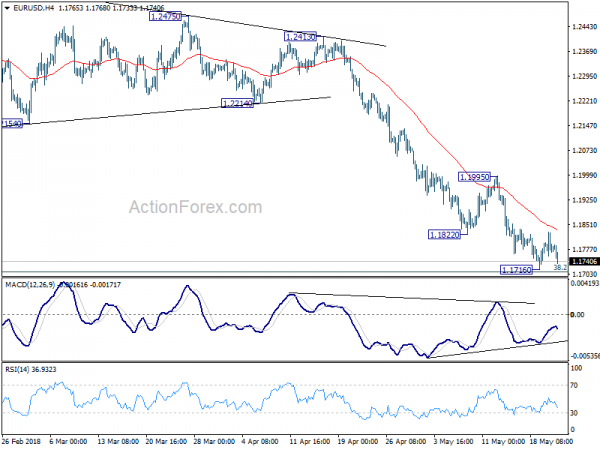Click the EURUSD,H4 symbol title text
The image size is (600, 450).
(34, 8)
